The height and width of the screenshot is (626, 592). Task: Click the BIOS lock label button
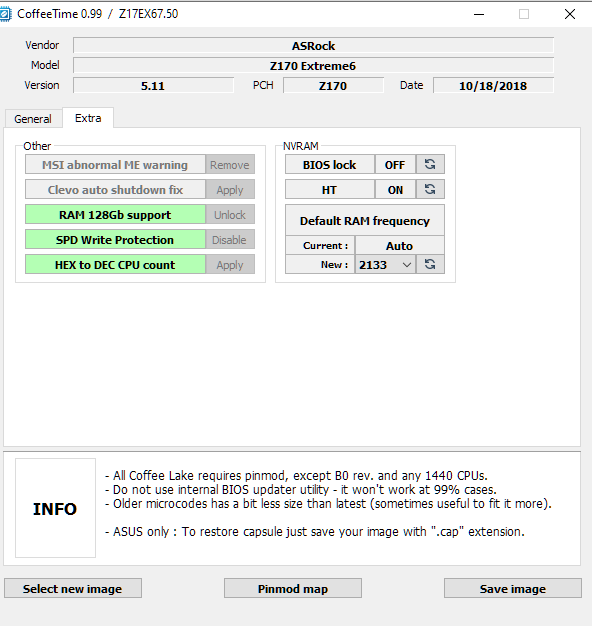(x=330, y=164)
